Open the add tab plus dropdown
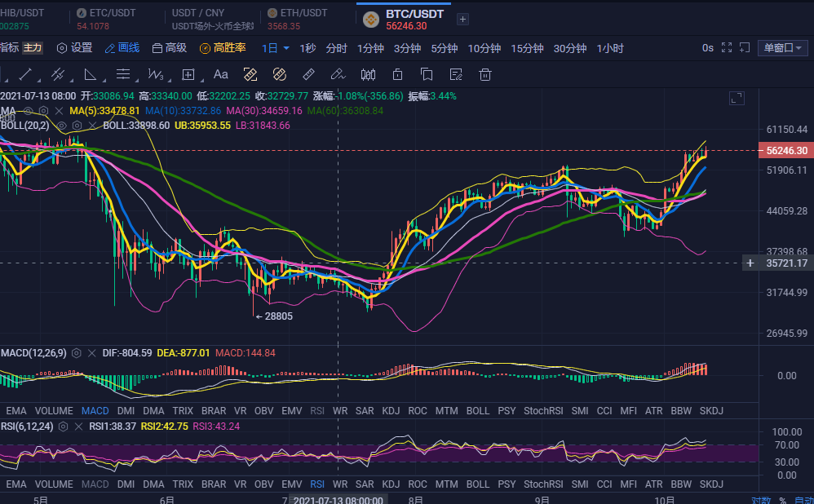The image size is (814, 504). click(462, 19)
